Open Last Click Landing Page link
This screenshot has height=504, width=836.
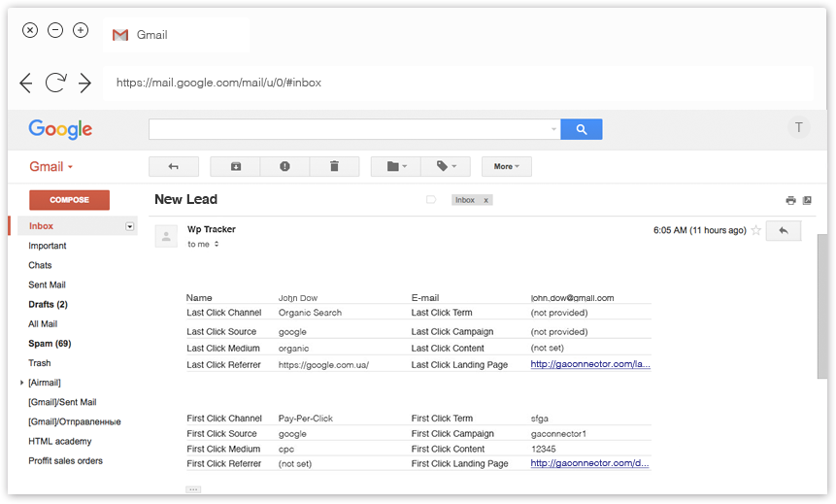[590, 364]
